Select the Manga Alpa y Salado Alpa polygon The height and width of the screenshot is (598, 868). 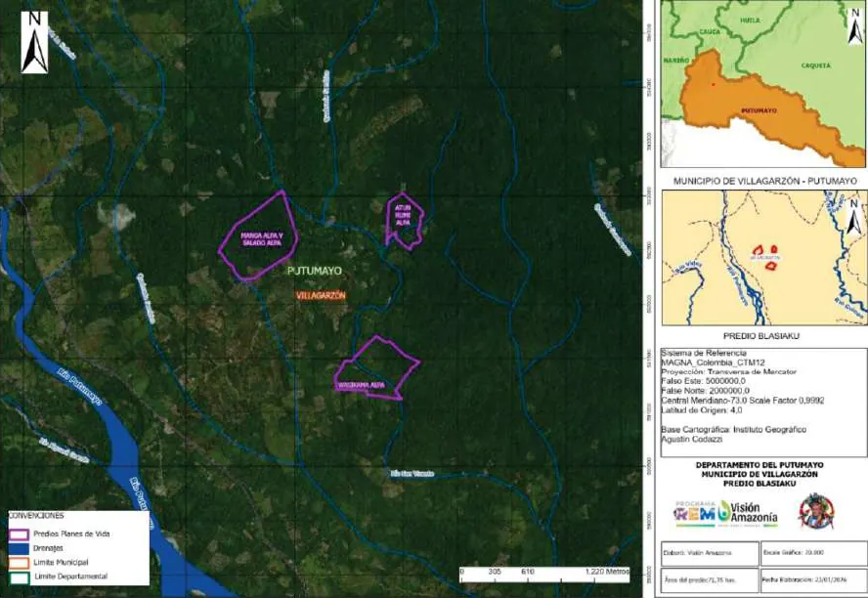(258, 236)
